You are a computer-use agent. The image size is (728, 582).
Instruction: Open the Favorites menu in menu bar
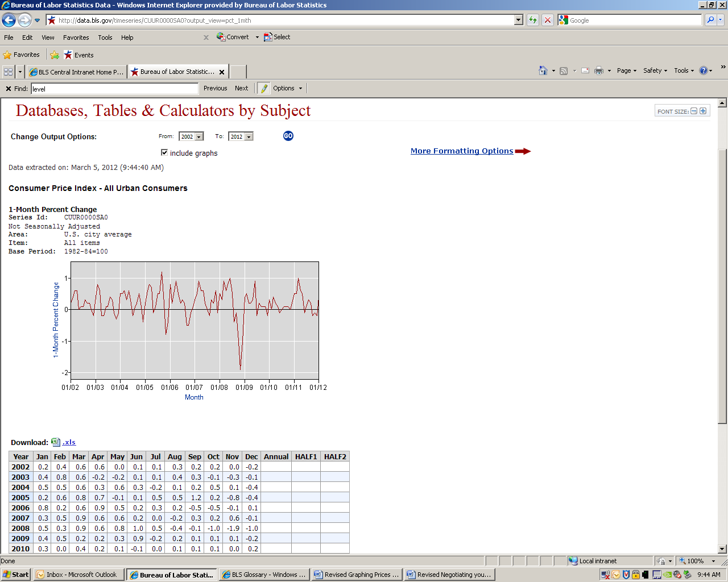coord(76,38)
